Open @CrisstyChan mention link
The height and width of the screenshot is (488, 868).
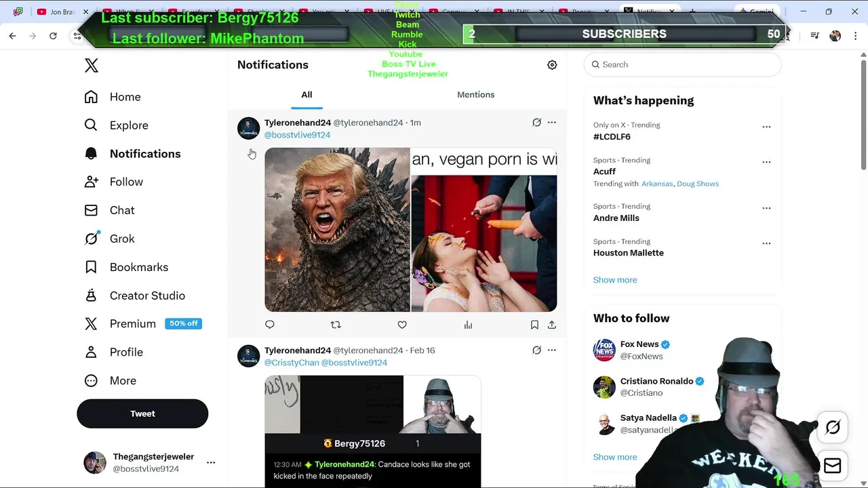(292, 363)
